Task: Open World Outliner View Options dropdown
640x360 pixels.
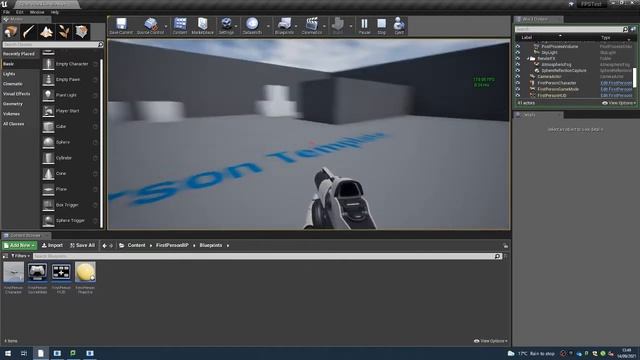Action: pos(619,103)
